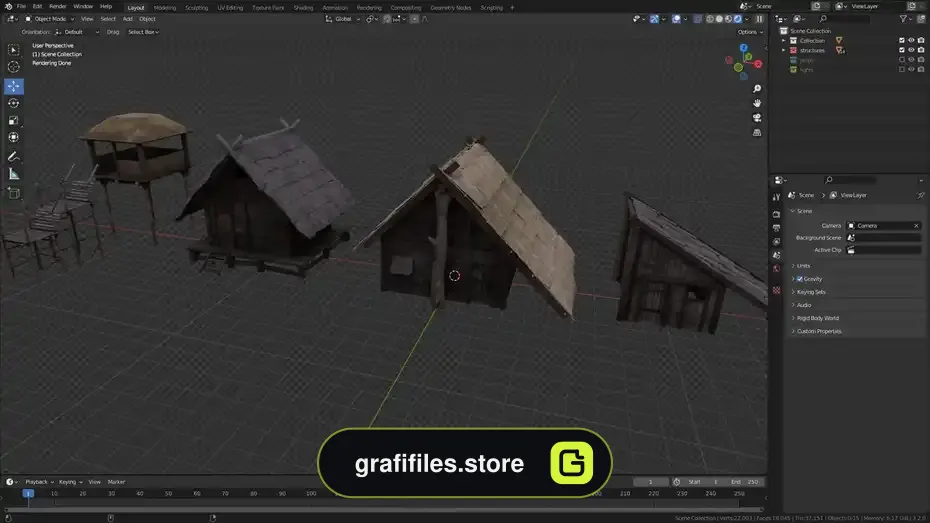Toggle snapping magnet in header
930x523 pixels.
pos(387,19)
